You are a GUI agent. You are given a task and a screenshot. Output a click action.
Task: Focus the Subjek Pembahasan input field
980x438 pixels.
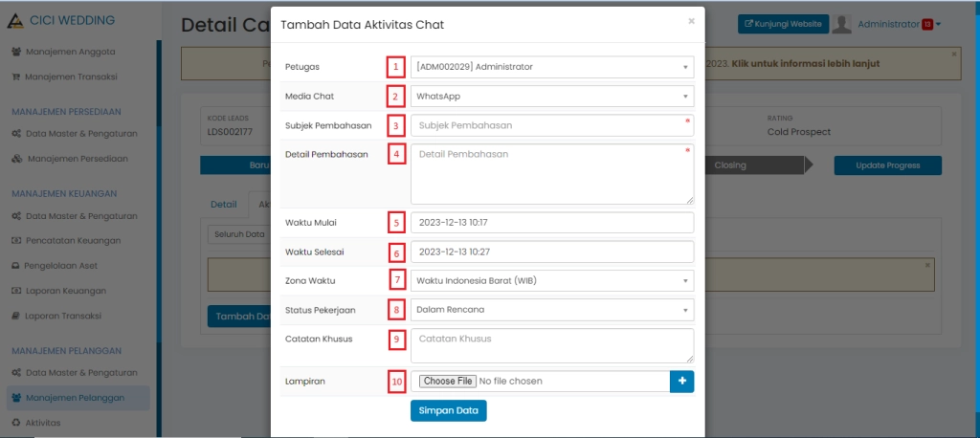(x=552, y=125)
